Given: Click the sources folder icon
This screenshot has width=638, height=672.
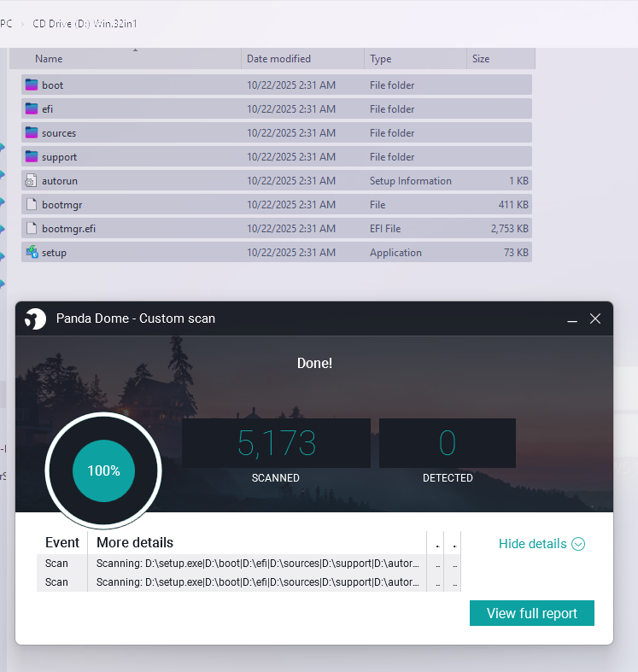Looking at the screenshot, I should (32, 133).
